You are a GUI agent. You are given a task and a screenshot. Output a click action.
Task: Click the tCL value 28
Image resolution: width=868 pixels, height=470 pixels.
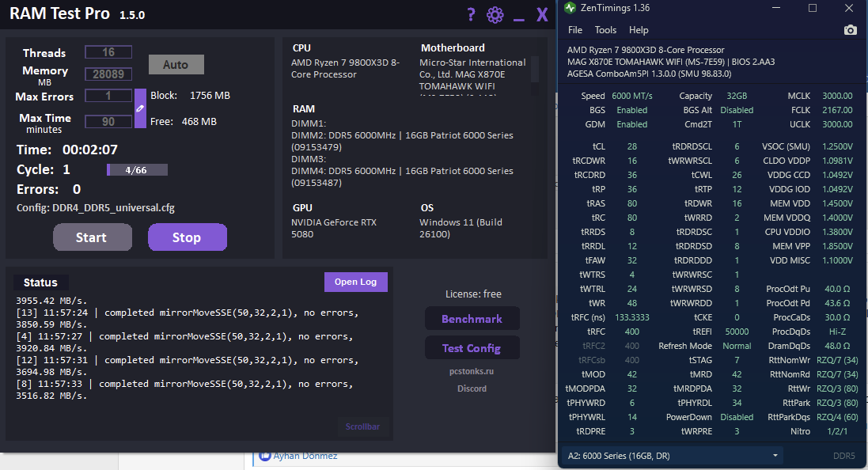tap(631, 146)
